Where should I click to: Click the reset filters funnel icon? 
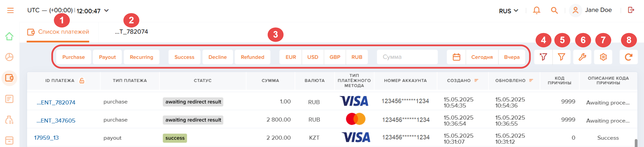pos(543,57)
